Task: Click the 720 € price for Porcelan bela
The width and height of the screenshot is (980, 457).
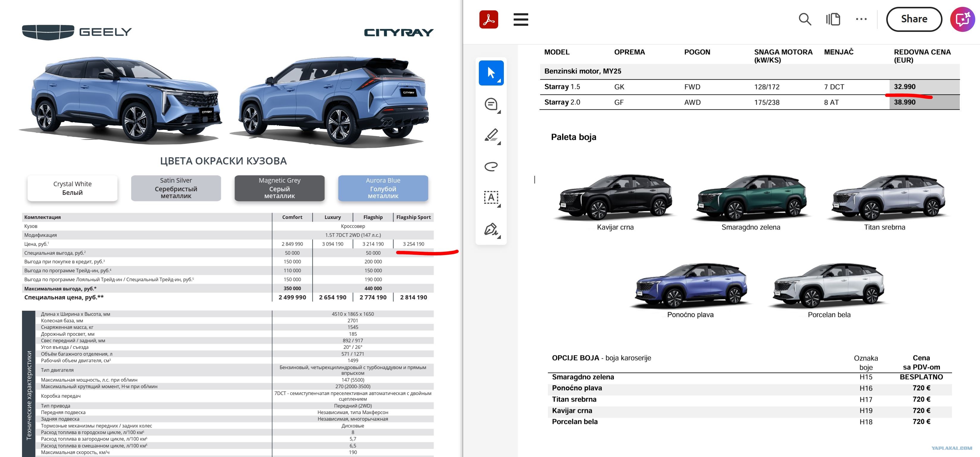Action: tap(921, 422)
